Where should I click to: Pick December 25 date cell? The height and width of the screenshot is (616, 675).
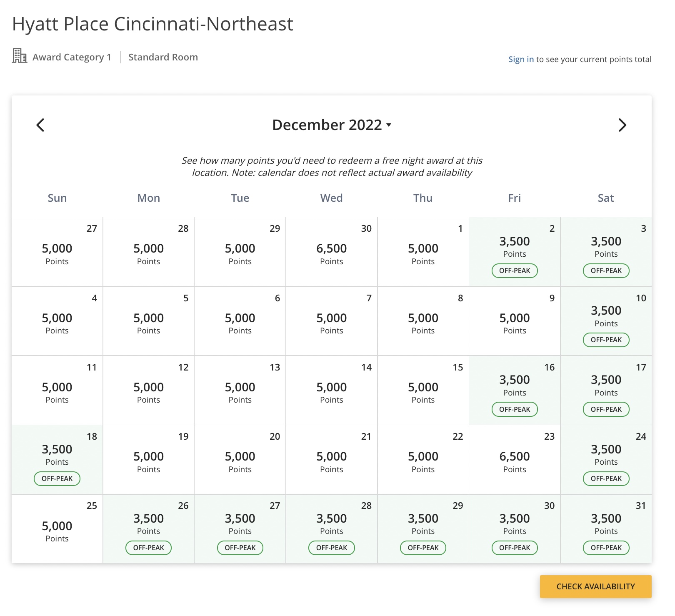(x=57, y=529)
